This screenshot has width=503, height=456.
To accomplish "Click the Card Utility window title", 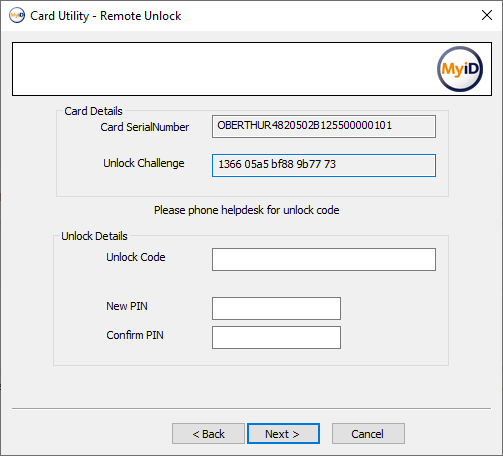I will pos(106,16).
